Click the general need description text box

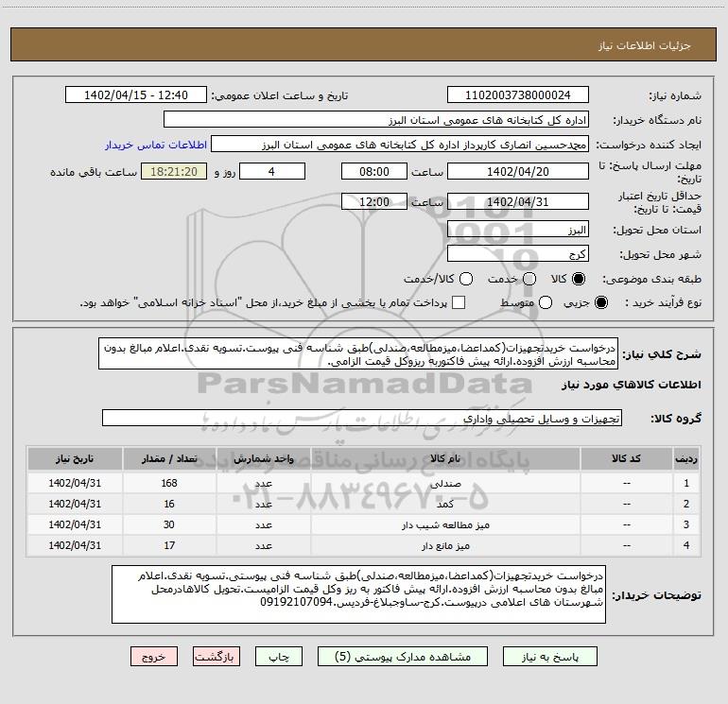point(358,354)
